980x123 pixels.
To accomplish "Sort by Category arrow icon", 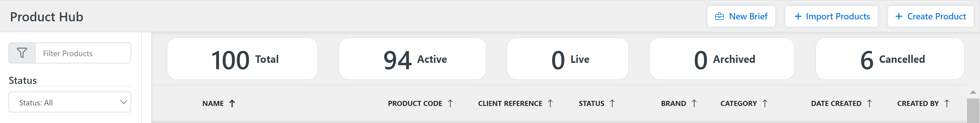I will [x=765, y=103].
